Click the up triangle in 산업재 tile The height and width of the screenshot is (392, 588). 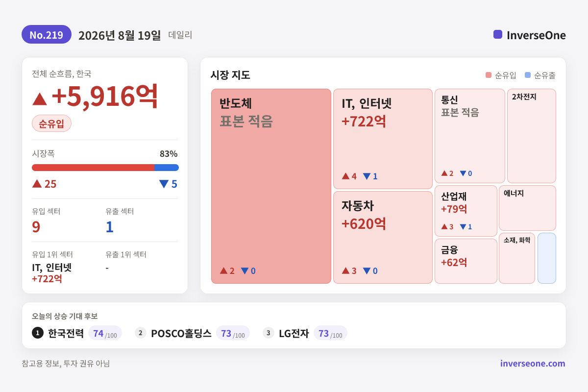[444, 226]
